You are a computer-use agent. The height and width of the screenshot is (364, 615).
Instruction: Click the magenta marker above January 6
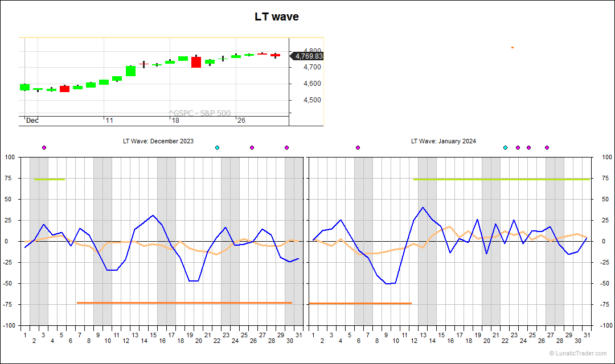tap(357, 147)
